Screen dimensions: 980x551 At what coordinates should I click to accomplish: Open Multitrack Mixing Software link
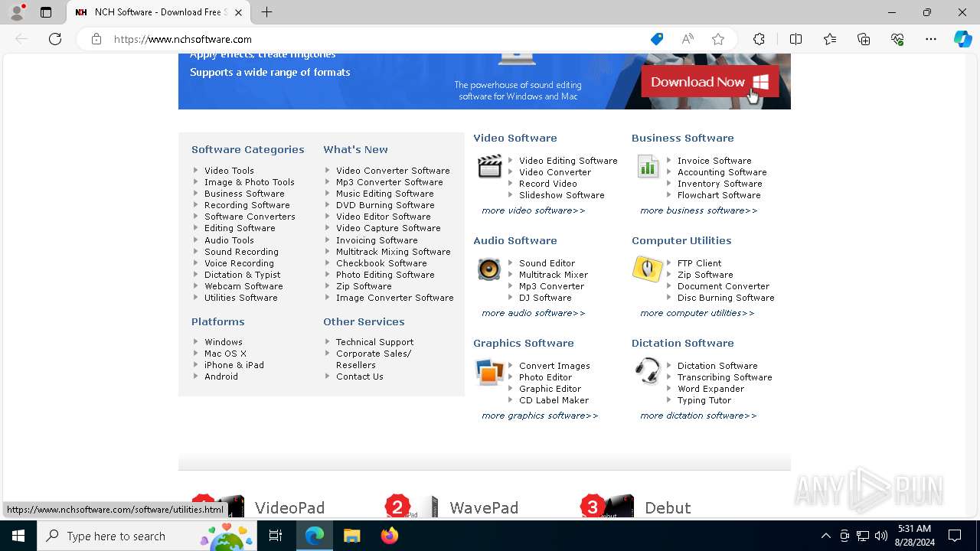[394, 252]
